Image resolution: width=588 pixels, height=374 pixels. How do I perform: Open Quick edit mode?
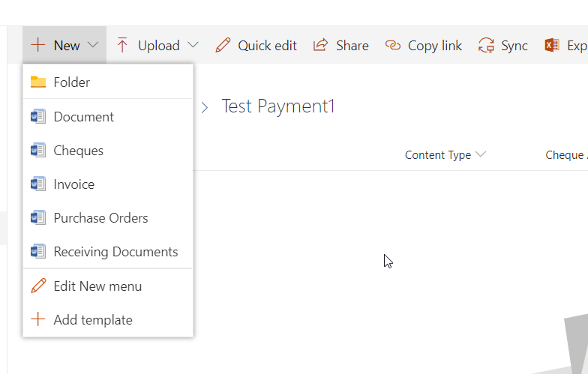click(x=267, y=46)
